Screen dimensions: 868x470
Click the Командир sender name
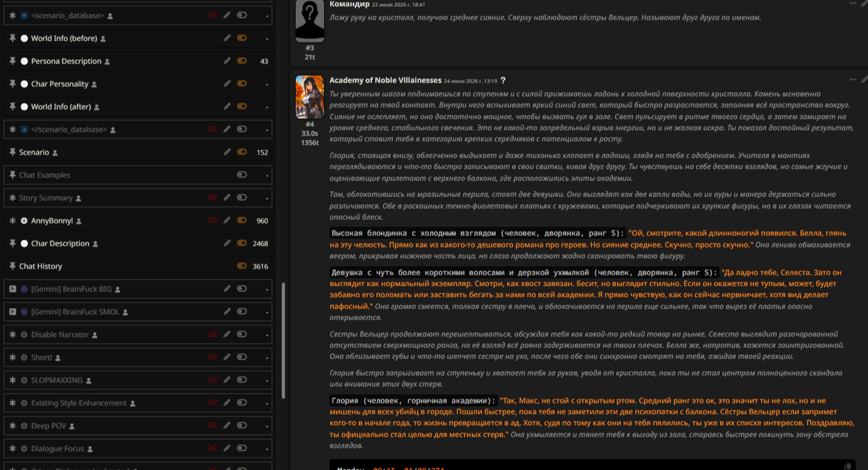click(x=349, y=4)
